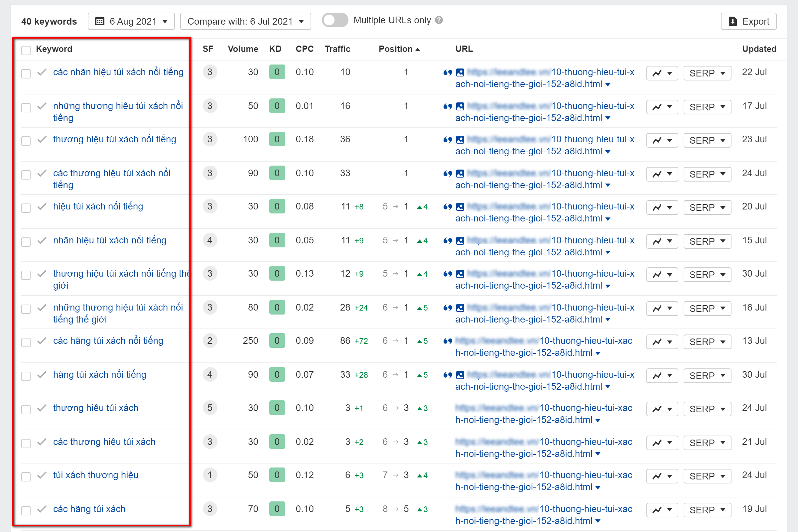Click the featured snippet quote icon for các nhãn hiệu túi xách nổi tiếng
The image size is (798, 532).
click(x=448, y=72)
